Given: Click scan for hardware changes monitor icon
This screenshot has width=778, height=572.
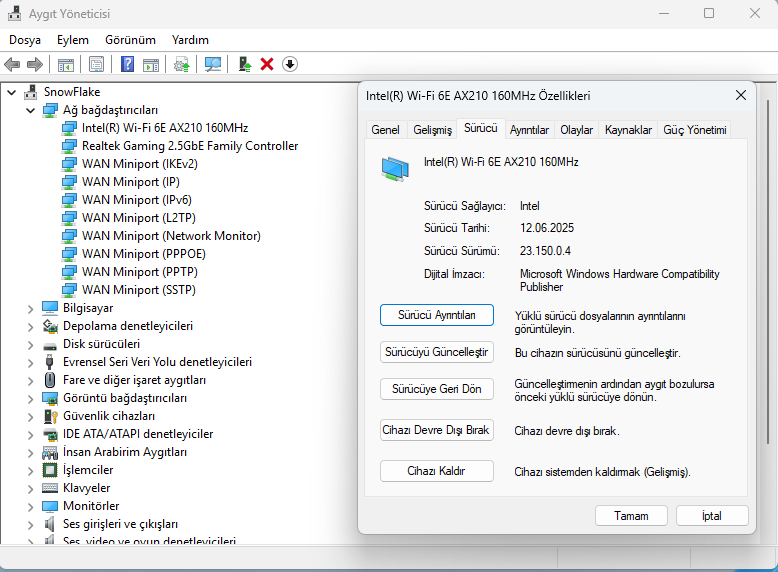Looking at the screenshot, I should pos(213,64).
